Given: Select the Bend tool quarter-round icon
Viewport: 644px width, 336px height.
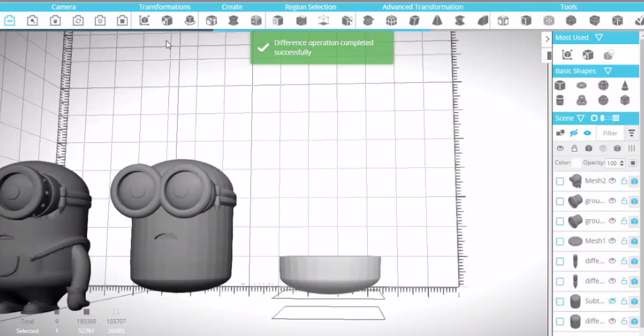Looking at the screenshot, I should point(483,21).
